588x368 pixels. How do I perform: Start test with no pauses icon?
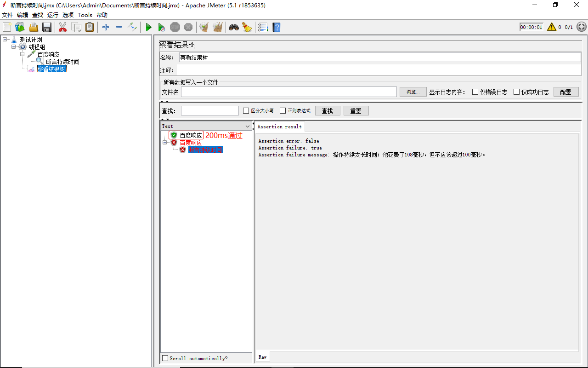click(x=161, y=27)
